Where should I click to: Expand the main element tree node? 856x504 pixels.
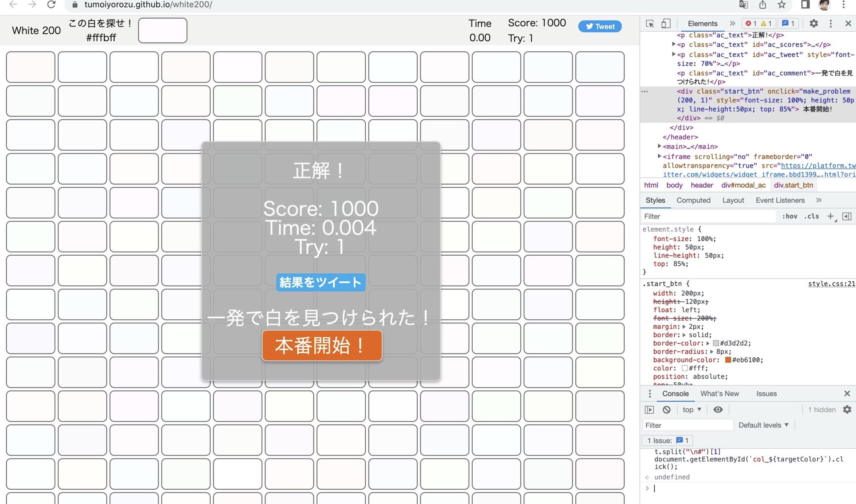click(660, 146)
